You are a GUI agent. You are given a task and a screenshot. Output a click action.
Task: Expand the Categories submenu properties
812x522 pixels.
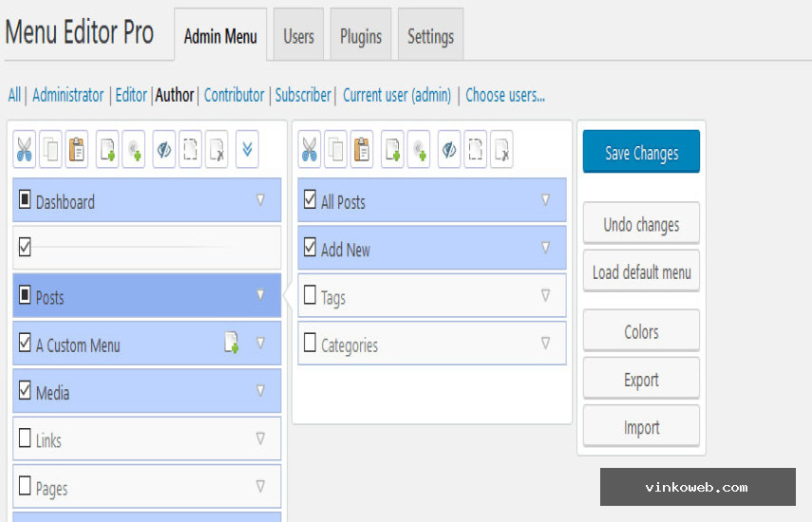(545, 343)
